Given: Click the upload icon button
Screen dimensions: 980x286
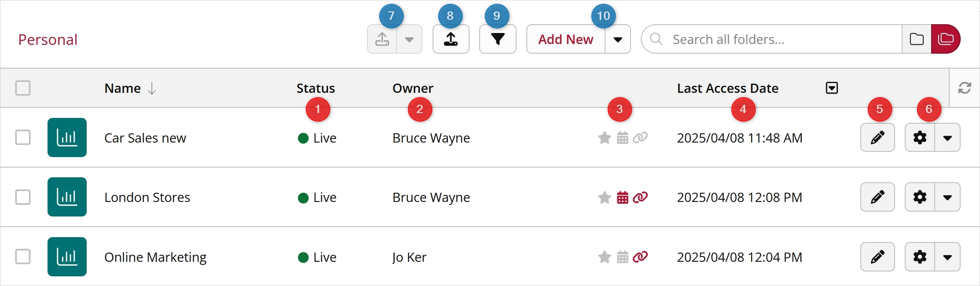Looking at the screenshot, I should pos(451,39).
